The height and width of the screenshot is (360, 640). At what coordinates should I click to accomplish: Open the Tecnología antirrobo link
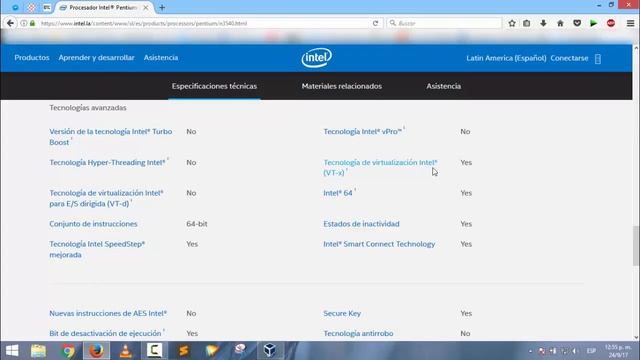tap(358, 333)
